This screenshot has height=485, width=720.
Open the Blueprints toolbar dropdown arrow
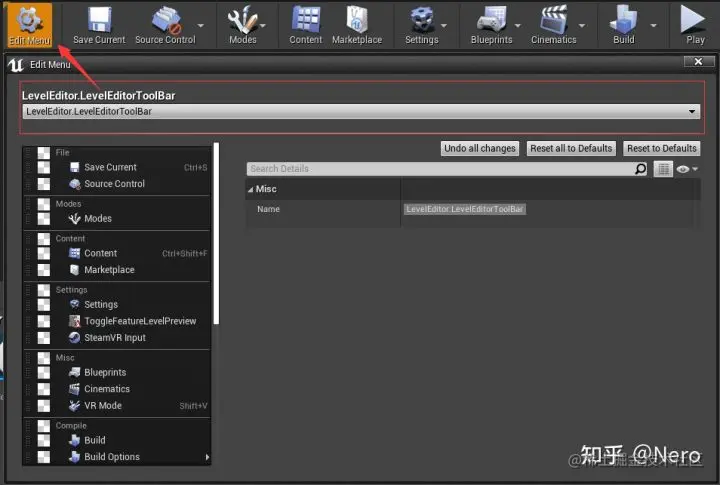518,26
